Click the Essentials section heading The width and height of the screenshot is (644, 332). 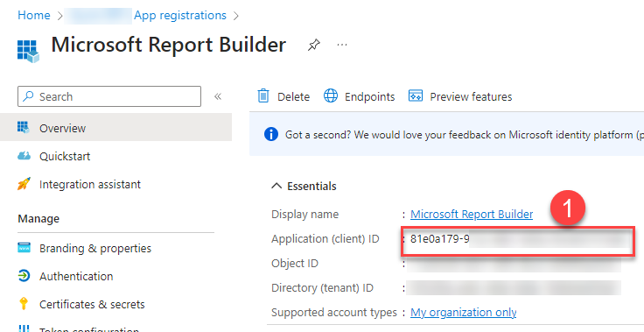pyautogui.click(x=311, y=187)
